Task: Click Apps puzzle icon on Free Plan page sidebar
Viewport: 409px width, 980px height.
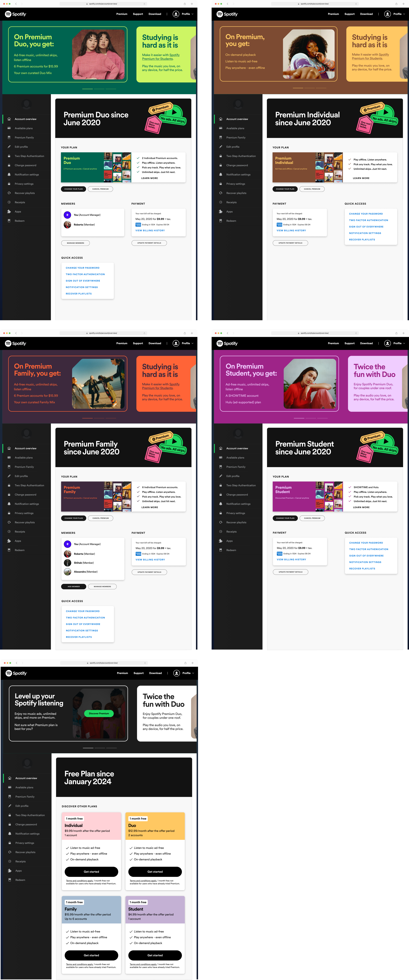Action: pyautogui.click(x=10, y=870)
